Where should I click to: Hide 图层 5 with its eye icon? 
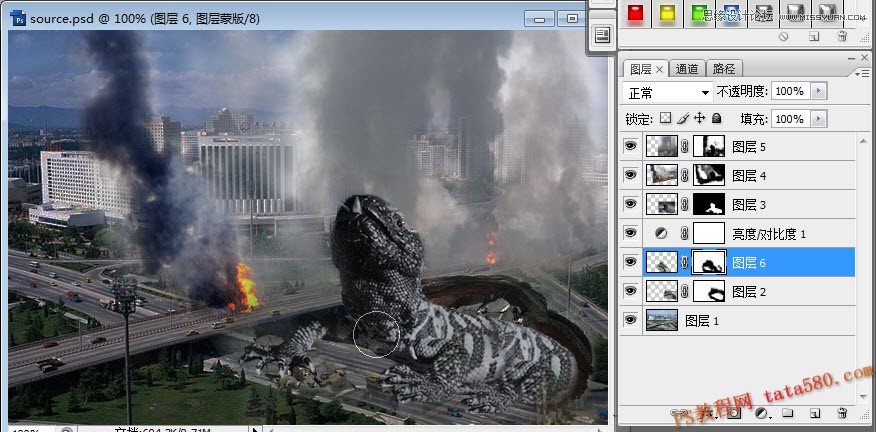(631, 146)
